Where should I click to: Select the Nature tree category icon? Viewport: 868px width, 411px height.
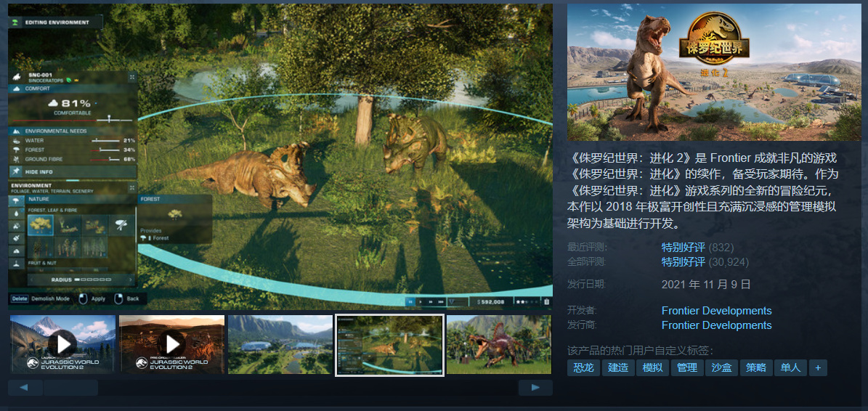coord(16,200)
